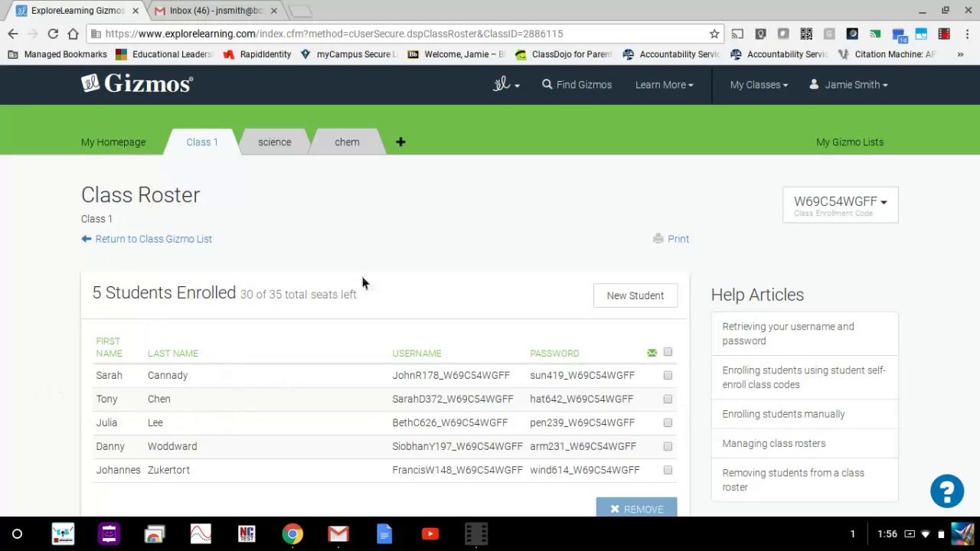Click the REMOVE students button
Viewport: 980px width, 551px height.
click(x=636, y=507)
